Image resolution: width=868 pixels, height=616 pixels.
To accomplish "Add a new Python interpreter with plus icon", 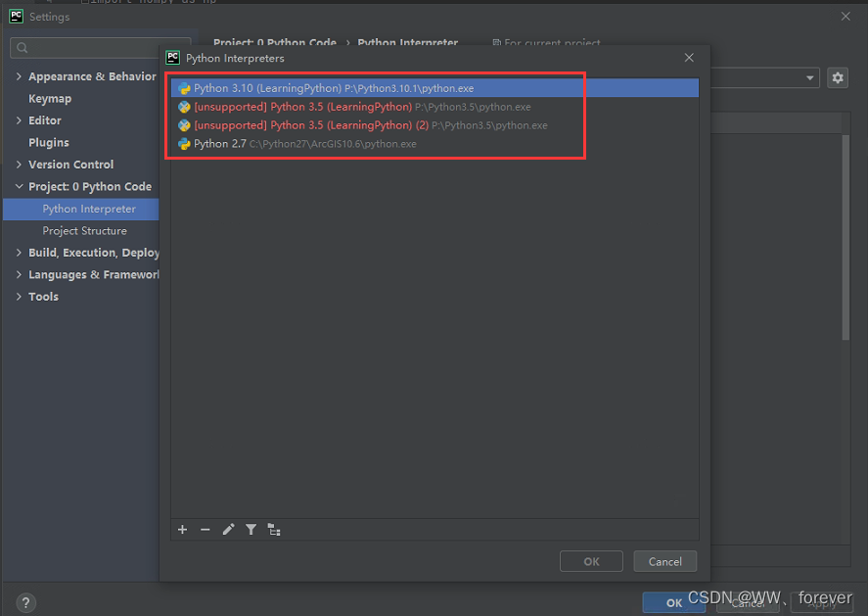I will (182, 530).
